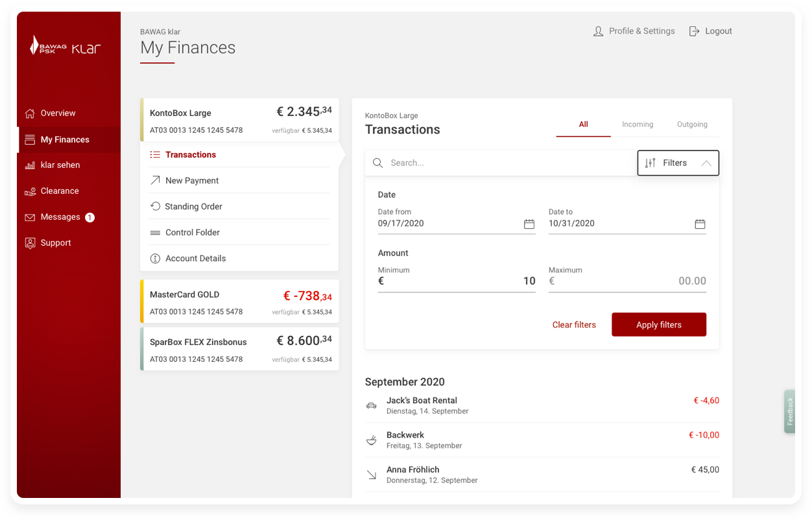Click the Overview home icon in sidebar
The width and height of the screenshot is (812, 520).
(30, 113)
